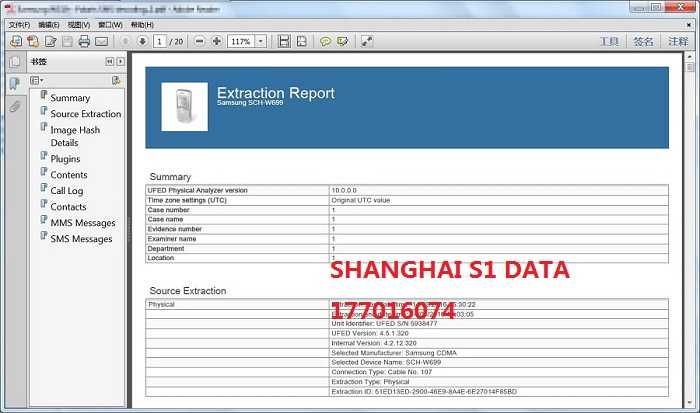The image size is (700, 413).
Task: Zoom out with the minus button
Action: pyautogui.click(x=200, y=41)
